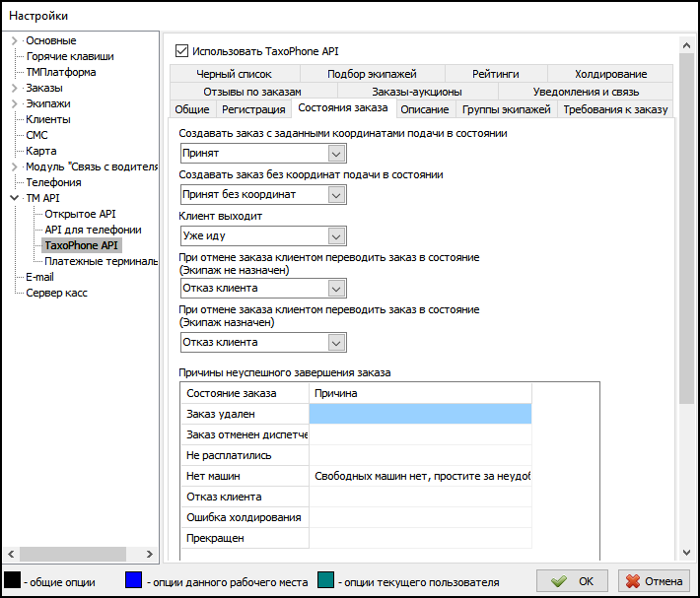700x598 pixels.
Task: Select Сервер касс tree item
Action: 57,293
